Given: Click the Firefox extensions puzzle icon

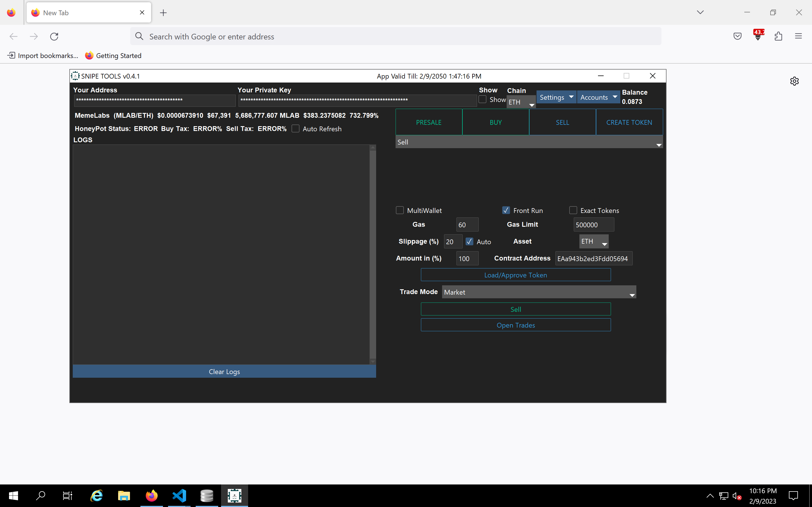Looking at the screenshot, I should [778, 36].
